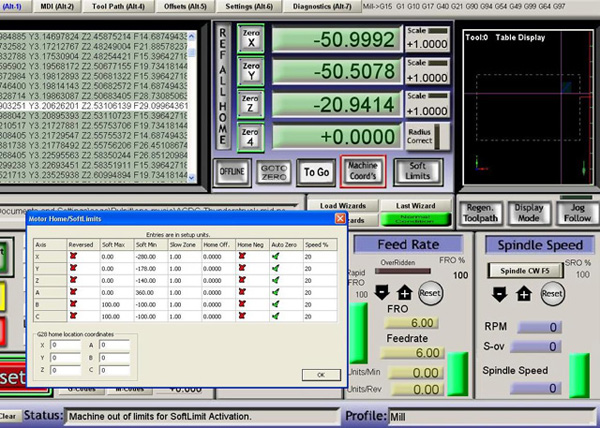Toggle the Auto Zero check for axis Y
The width and height of the screenshot is (600, 428).
pos(275,268)
